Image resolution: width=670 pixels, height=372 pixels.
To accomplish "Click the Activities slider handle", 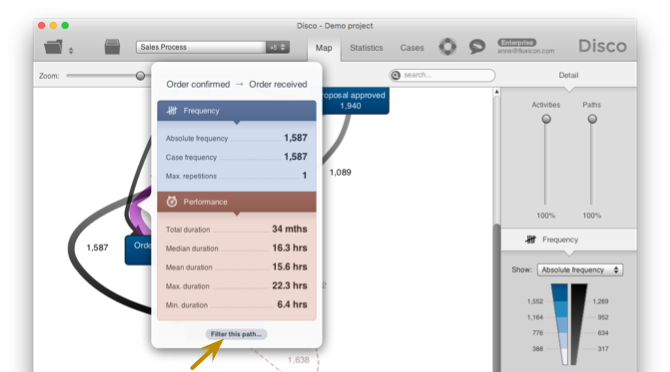I will pos(546,119).
